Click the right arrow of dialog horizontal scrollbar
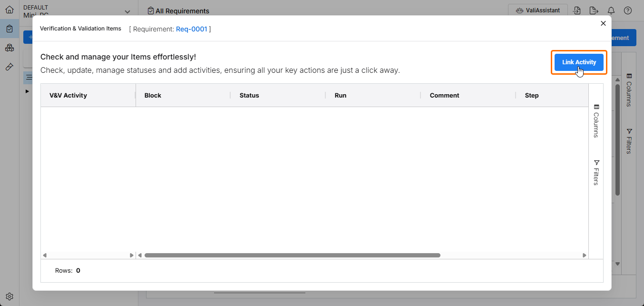The image size is (644, 306). [585, 256]
